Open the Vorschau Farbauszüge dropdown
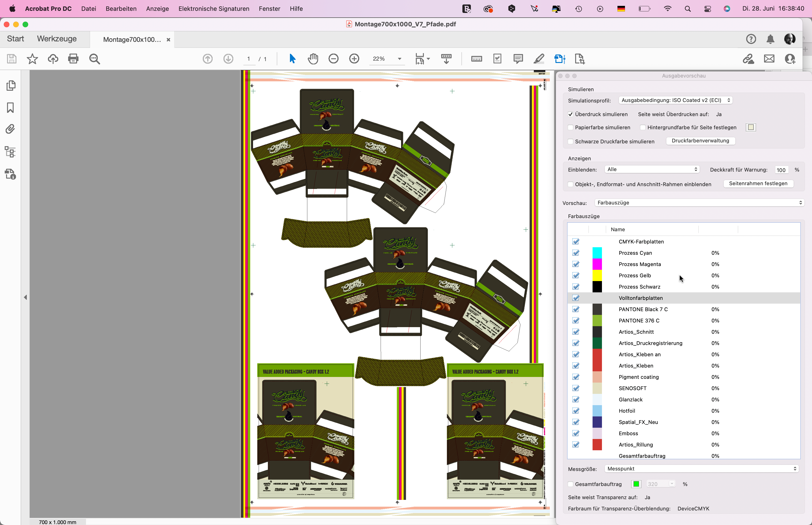This screenshot has height=525, width=812. click(699, 203)
